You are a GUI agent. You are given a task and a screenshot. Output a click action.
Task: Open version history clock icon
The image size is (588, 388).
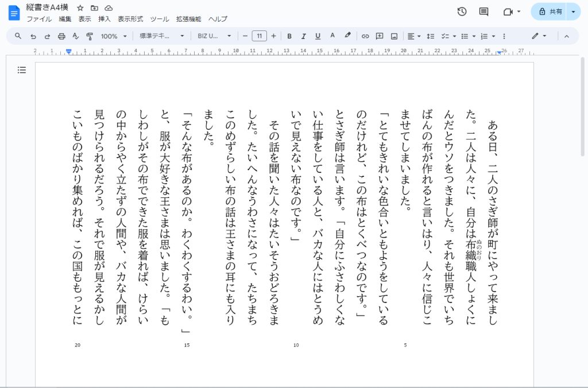[x=462, y=11]
